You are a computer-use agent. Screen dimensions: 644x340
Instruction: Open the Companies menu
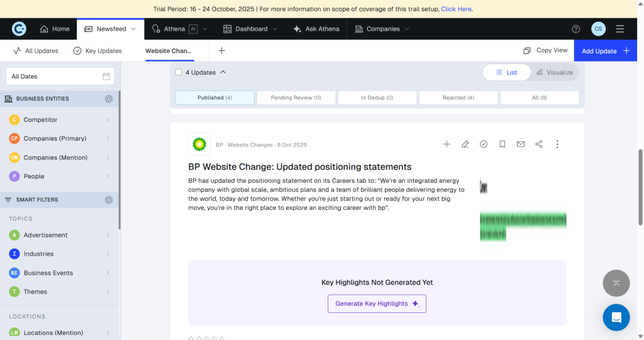pos(382,29)
